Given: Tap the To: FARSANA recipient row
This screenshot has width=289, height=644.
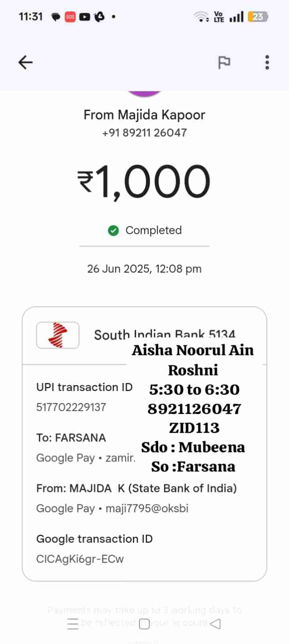Looking at the screenshot, I should [x=71, y=438].
